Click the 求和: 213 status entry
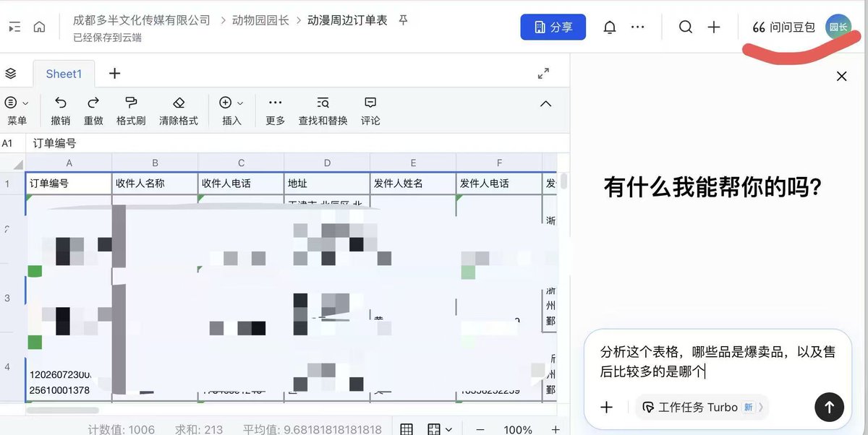 [199, 429]
